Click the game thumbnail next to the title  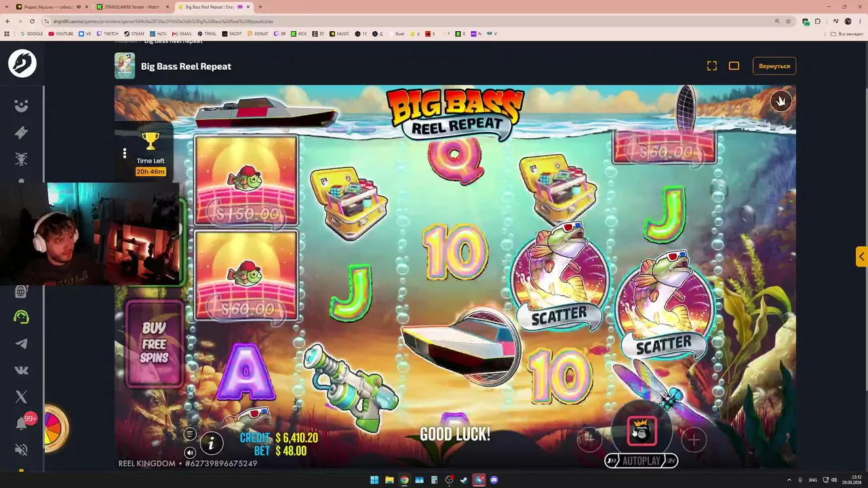pos(125,66)
